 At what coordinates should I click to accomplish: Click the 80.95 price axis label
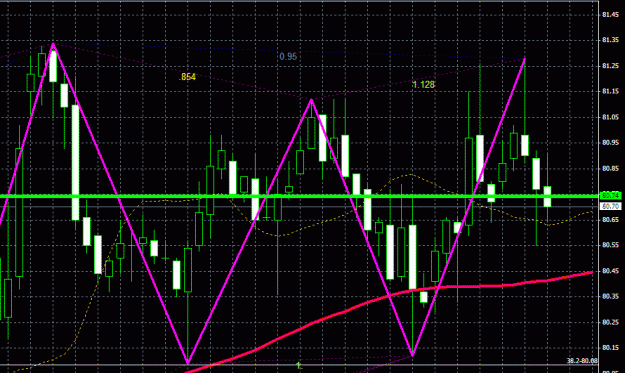point(610,142)
